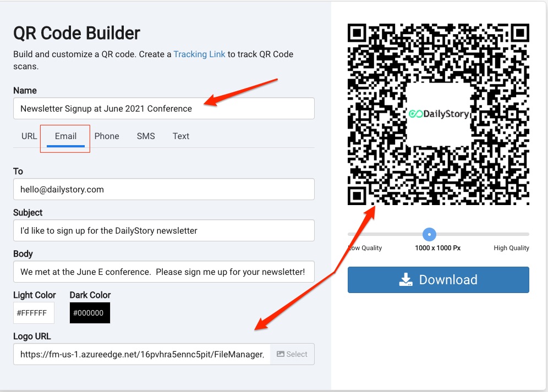The width and height of the screenshot is (548, 392).
Task: Click the Body text field
Action: [x=163, y=272]
